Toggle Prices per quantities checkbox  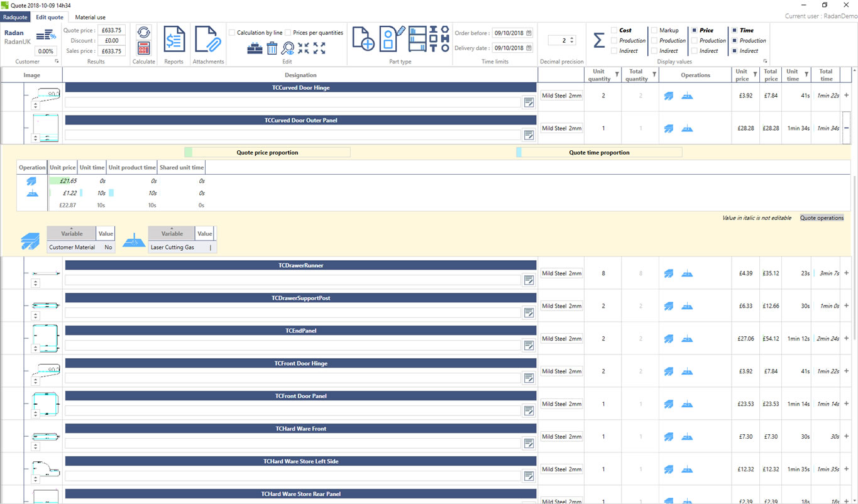(288, 33)
